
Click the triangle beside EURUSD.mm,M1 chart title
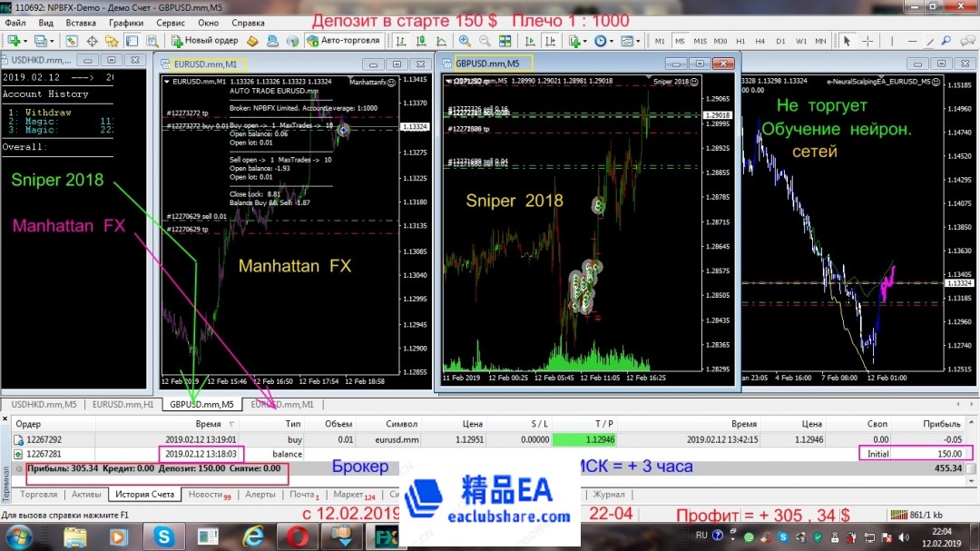[x=167, y=82]
